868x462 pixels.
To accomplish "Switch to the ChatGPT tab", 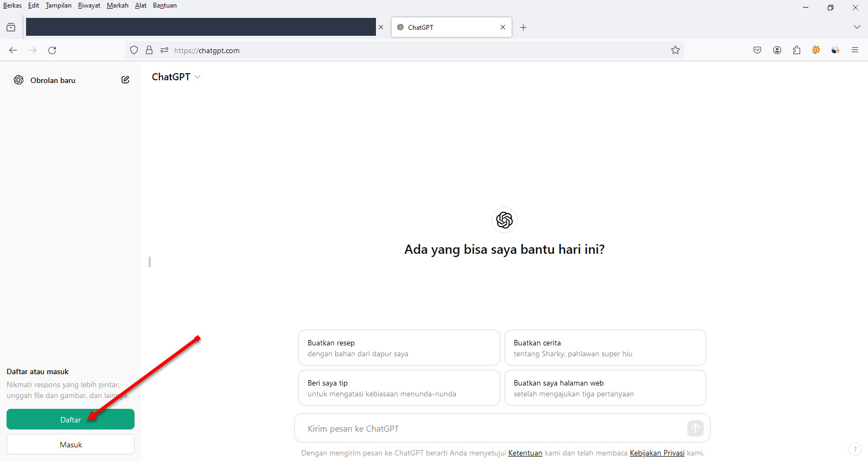I will pyautogui.click(x=445, y=27).
